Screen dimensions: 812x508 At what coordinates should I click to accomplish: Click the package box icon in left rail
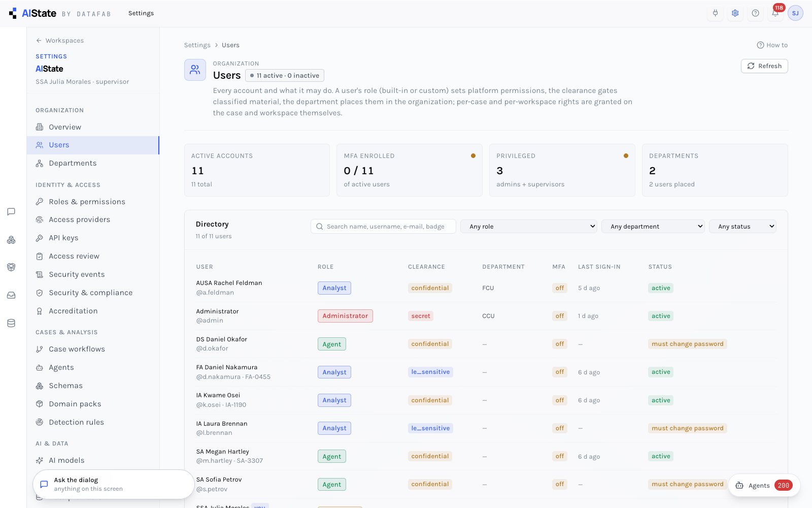11,267
